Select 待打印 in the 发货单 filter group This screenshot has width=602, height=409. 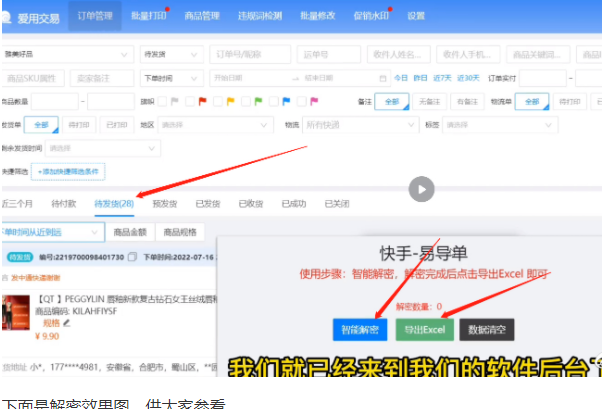point(79,125)
